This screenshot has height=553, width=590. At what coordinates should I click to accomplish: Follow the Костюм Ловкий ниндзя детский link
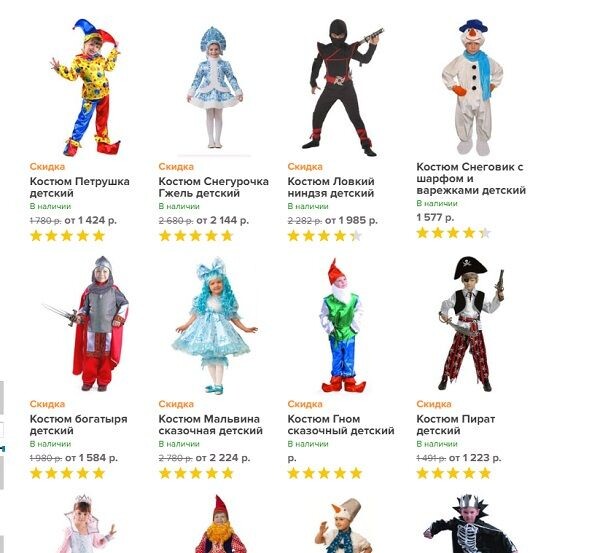[x=331, y=187]
